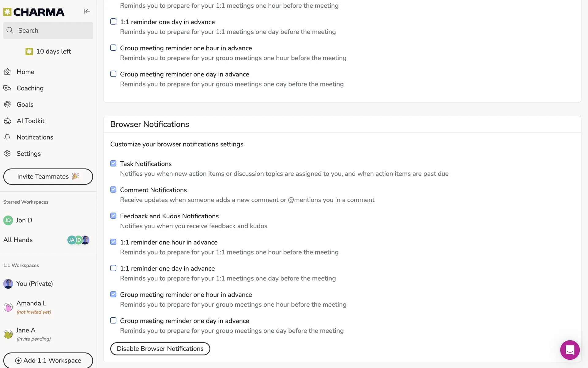Screen dimensions: 588x368
Task: Click the Settings gear icon
Action: click(8, 153)
